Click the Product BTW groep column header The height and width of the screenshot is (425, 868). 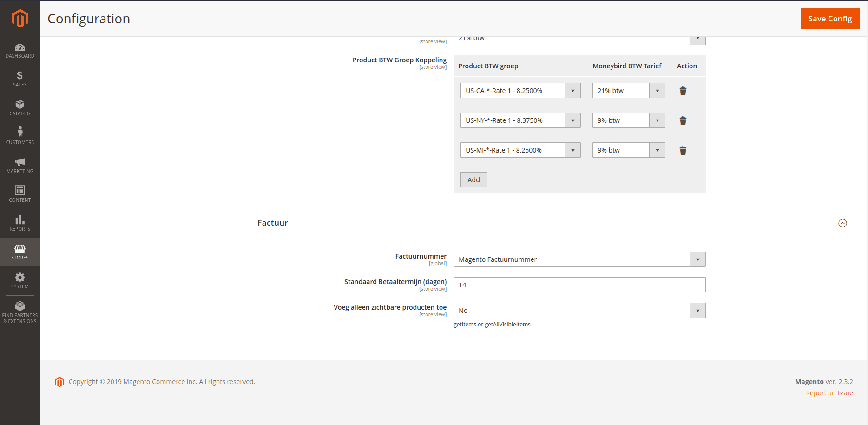tap(488, 66)
